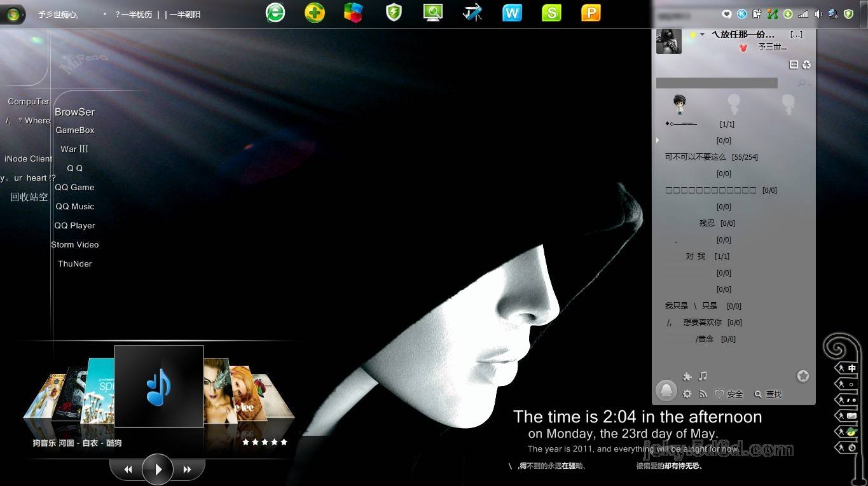Open the green S Spreadsheets dock icon
The image size is (868, 486).
pyautogui.click(x=551, y=12)
